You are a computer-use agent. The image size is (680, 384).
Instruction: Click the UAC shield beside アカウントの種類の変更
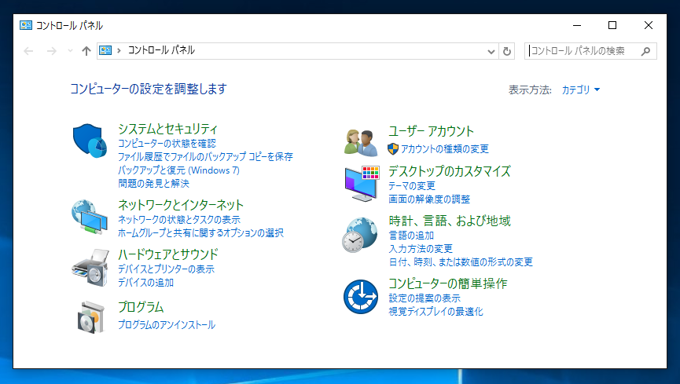393,149
